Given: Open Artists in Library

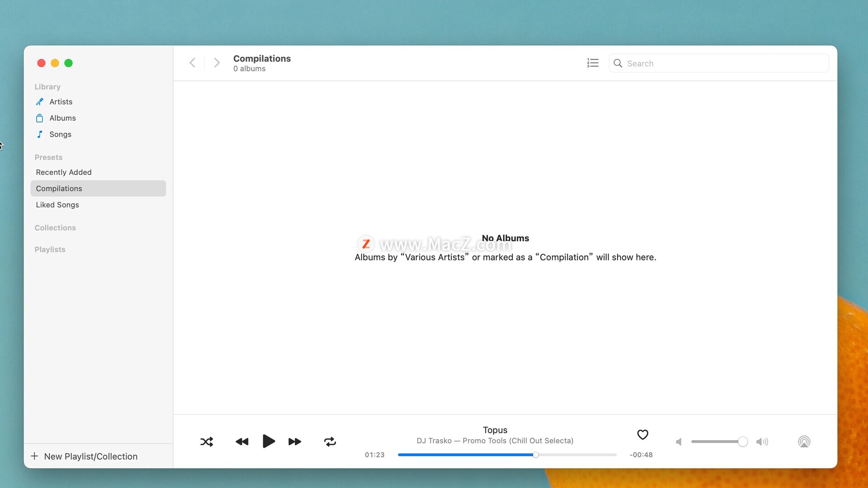Looking at the screenshot, I should [x=98, y=102].
